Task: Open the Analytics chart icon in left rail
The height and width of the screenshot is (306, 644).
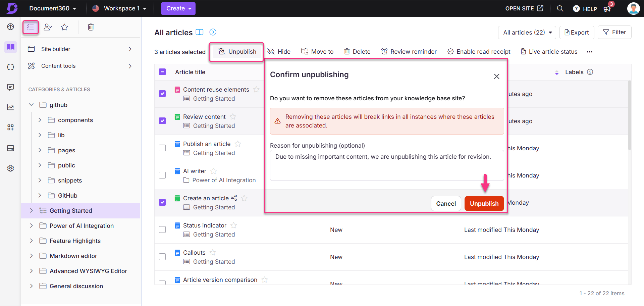Action: click(10, 107)
